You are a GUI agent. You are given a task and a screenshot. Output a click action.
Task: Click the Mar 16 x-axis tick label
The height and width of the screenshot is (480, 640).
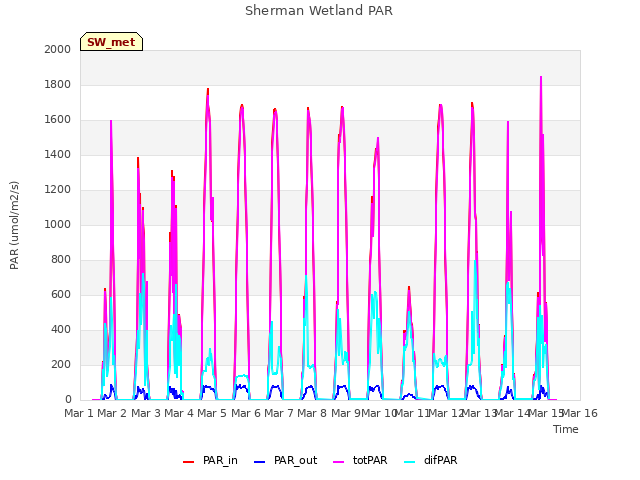[580, 413]
